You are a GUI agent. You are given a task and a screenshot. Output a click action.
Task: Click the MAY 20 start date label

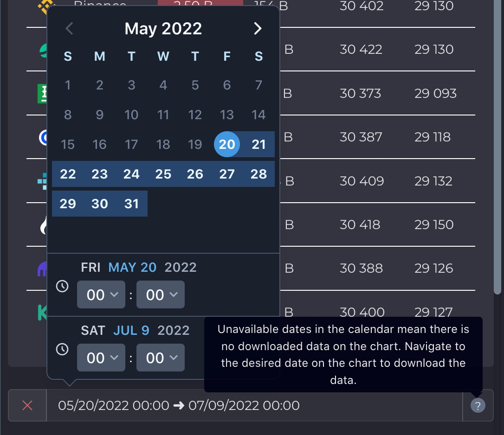[132, 267]
